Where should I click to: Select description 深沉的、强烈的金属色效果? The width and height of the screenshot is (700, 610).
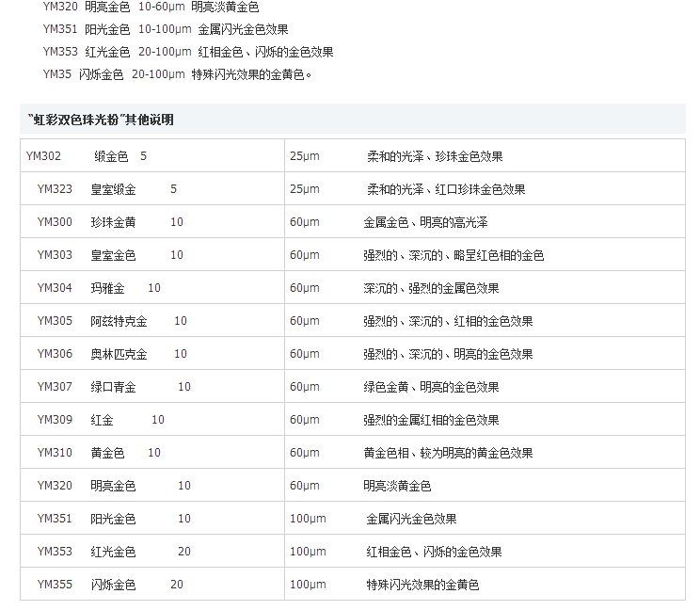[431, 288]
